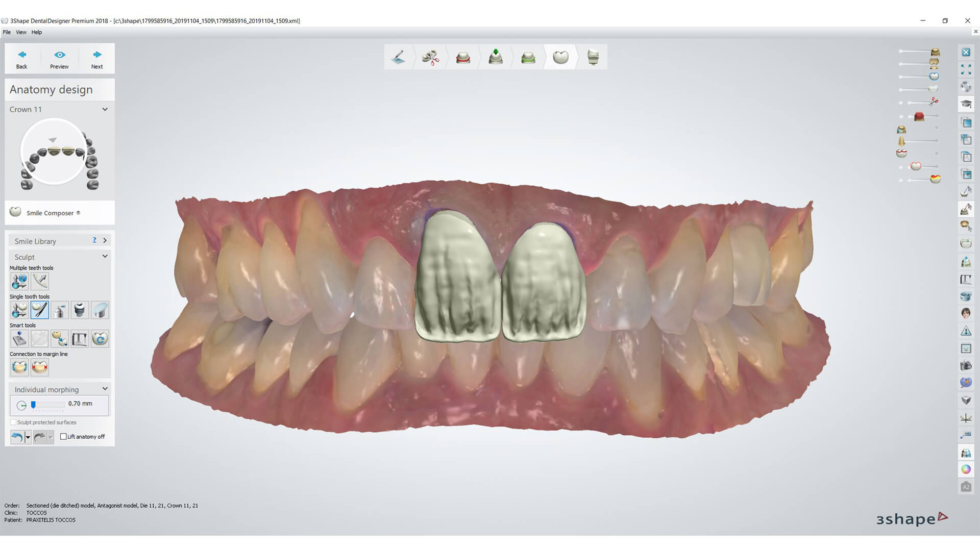Open the undo history dropdown arrow
Viewport: 980px width, 551px height.
28,437
